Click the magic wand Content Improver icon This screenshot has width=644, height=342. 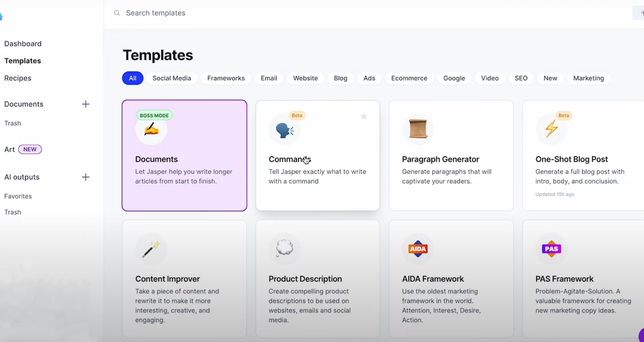(151, 249)
